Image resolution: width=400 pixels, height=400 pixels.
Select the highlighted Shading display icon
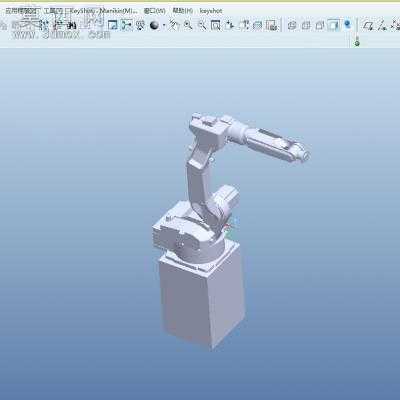334,25
